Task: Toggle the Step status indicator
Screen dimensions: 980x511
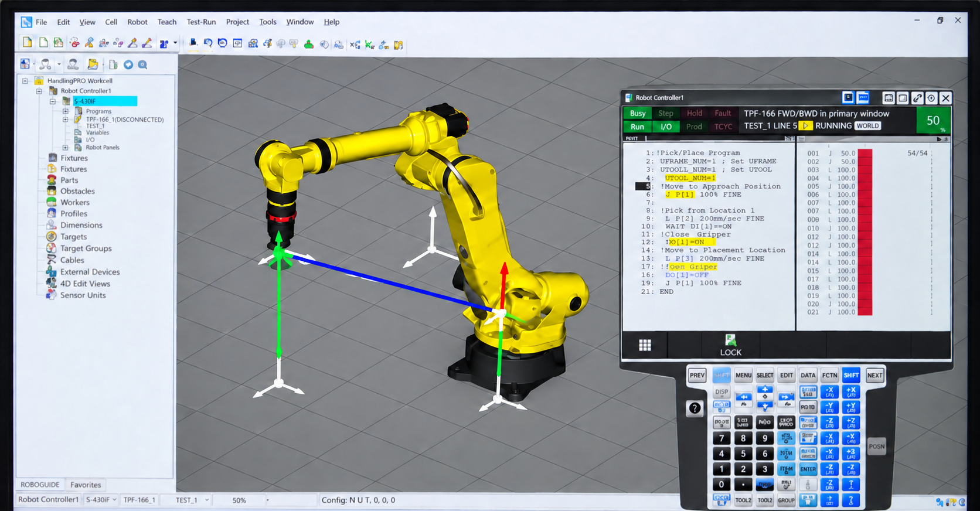Action: click(x=665, y=113)
